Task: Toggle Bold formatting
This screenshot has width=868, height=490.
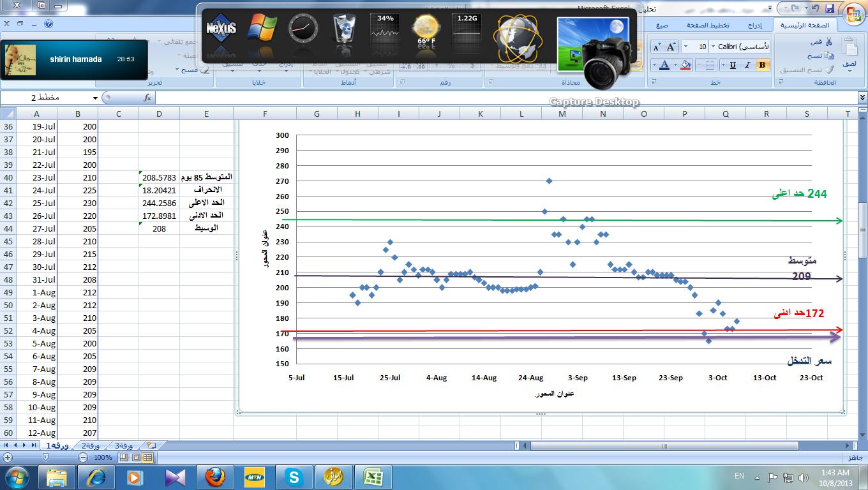Action: click(763, 65)
